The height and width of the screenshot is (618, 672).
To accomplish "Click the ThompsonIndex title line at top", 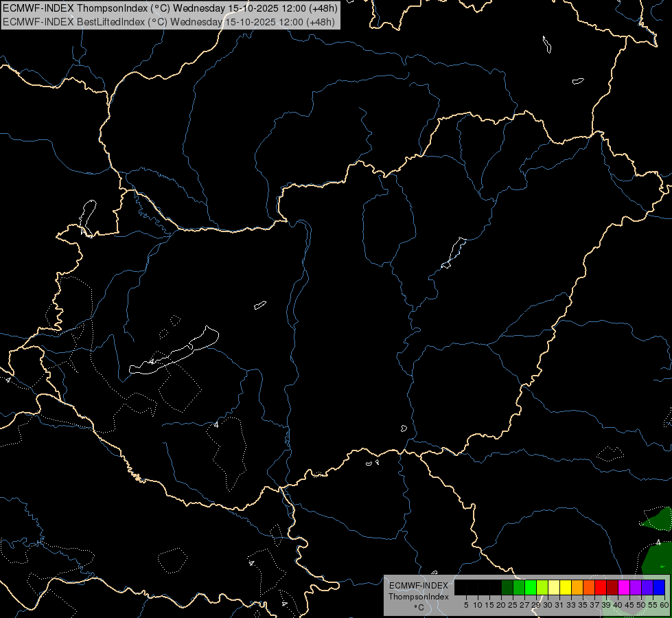I will point(170,8).
